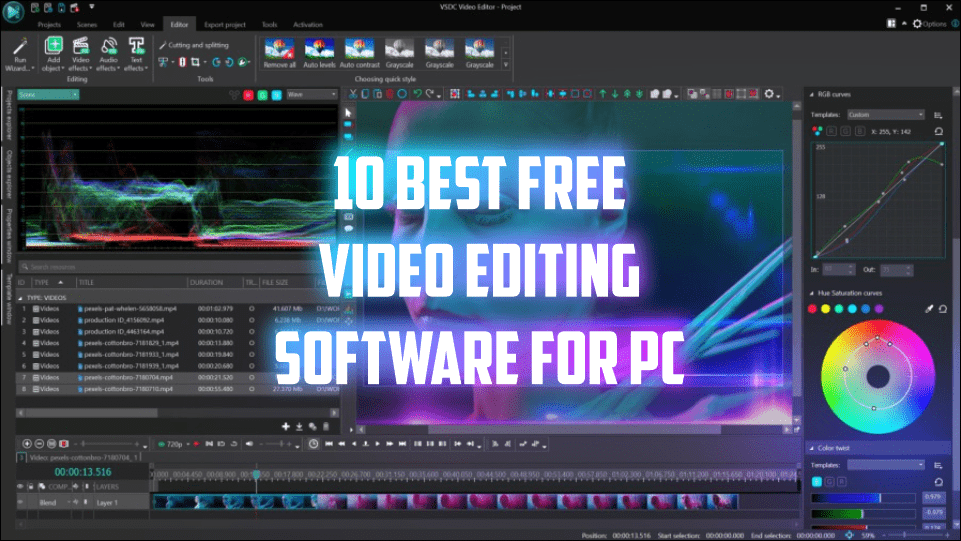Click timeline zoom in plus circle icon
The image size is (961, 541).
[27, 444]
